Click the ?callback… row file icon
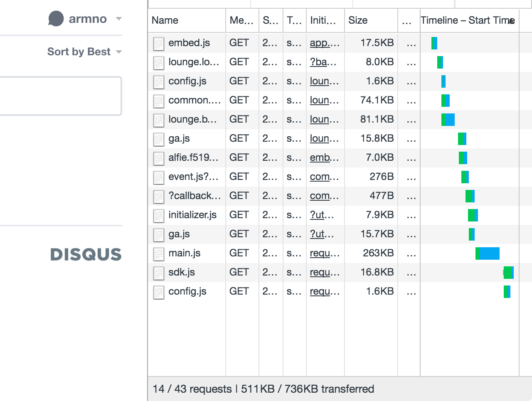The image size is (532, 401). pyautogui.click(x=159, y=197)
